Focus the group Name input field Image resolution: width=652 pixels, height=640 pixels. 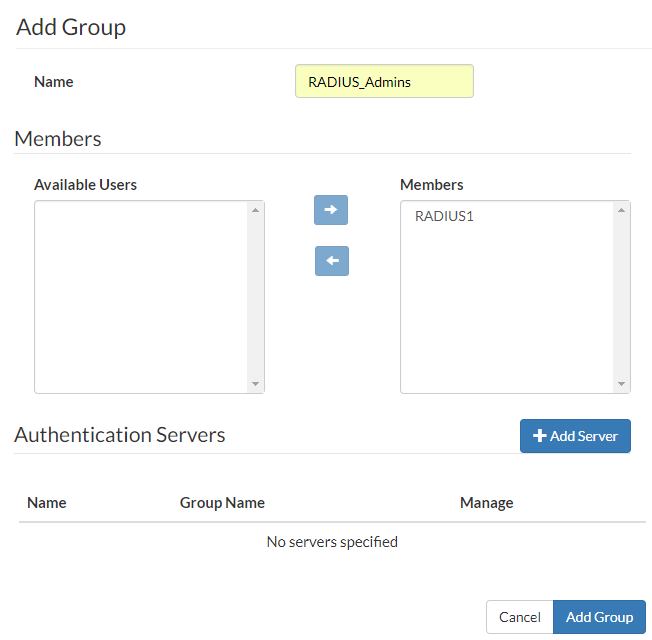384,82
